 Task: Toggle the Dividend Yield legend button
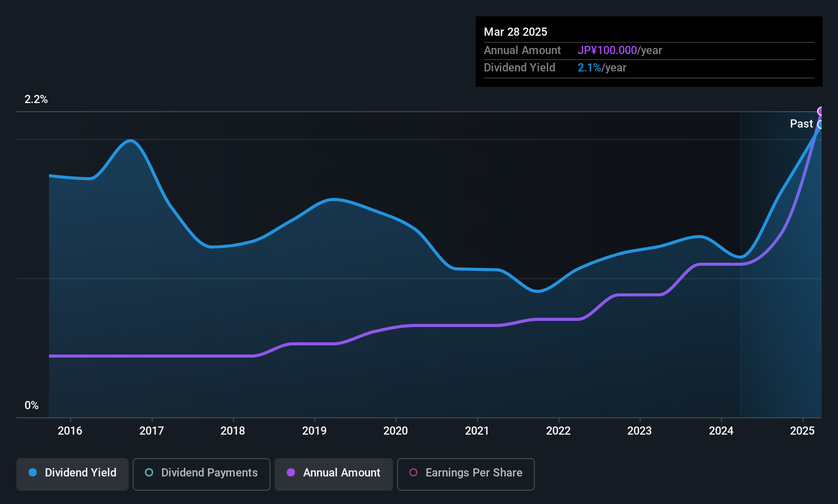[72, 474]
